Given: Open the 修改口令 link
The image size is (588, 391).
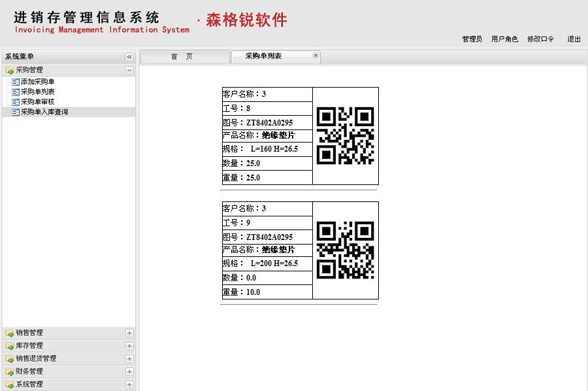Looking at the screenshot, I should (x=540, y=39).
